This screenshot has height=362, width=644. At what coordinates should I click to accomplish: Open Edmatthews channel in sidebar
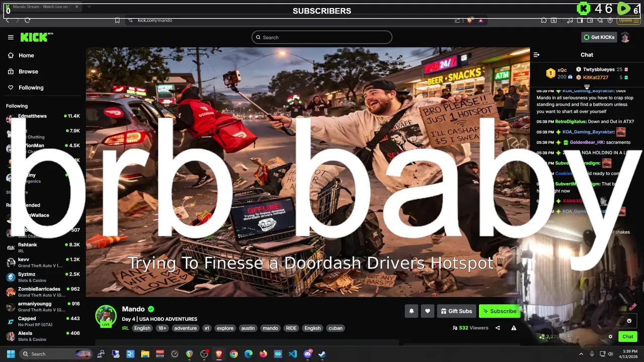pyautogui.click(x=43, y=119)
